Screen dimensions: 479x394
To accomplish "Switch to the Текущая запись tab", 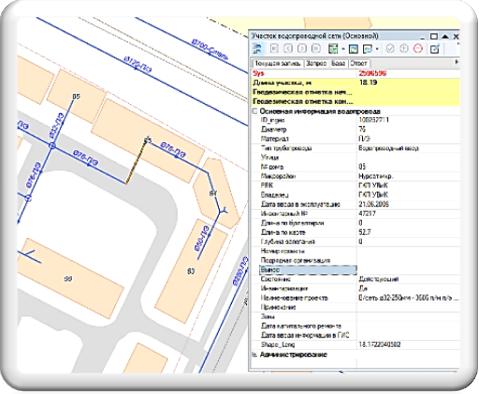I will pos(278,63).
